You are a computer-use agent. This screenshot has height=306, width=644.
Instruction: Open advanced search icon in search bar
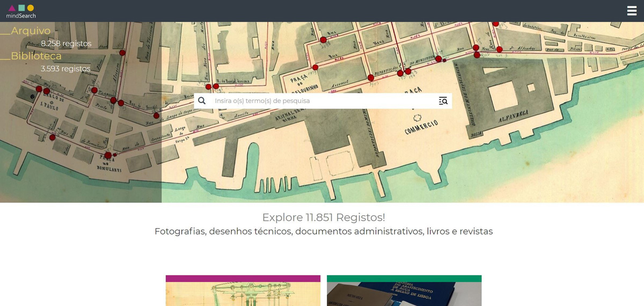click(443, 100)
